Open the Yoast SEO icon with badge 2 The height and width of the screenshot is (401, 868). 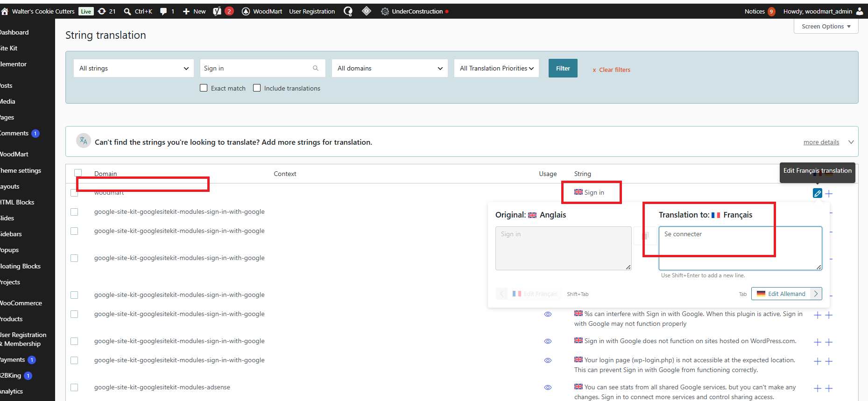click(217, 11)
